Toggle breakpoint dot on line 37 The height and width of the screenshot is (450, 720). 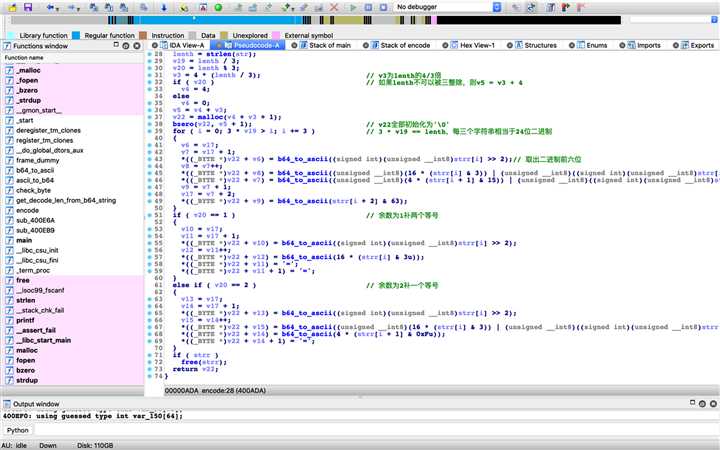click(x=150, y=117)
